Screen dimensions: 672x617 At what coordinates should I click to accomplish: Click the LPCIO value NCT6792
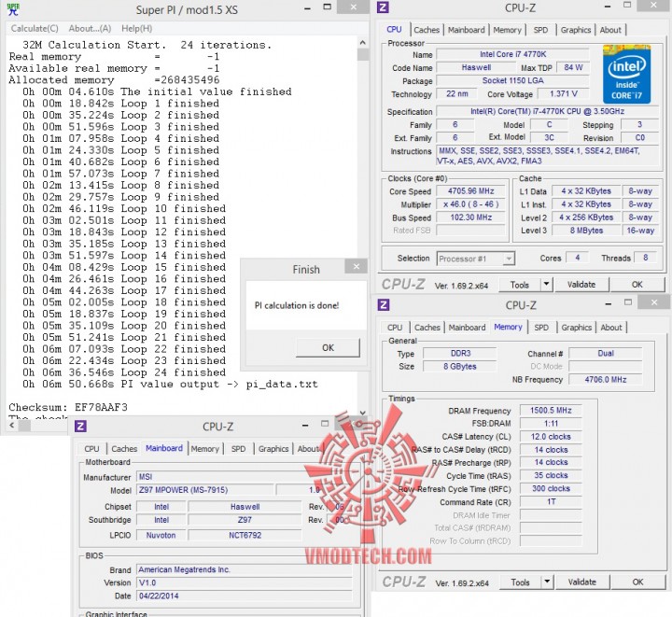coord(245,535)
